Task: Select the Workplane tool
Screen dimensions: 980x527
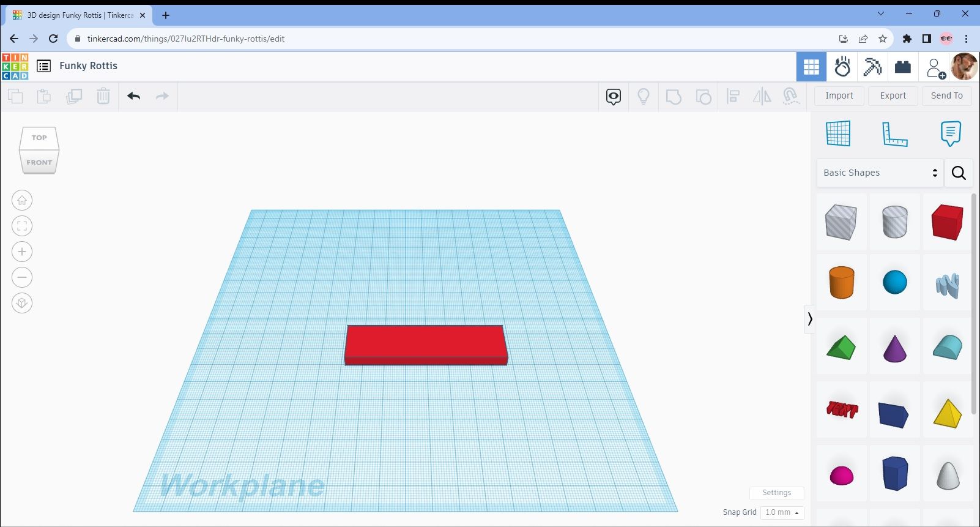Action: (x=838, y=133)
